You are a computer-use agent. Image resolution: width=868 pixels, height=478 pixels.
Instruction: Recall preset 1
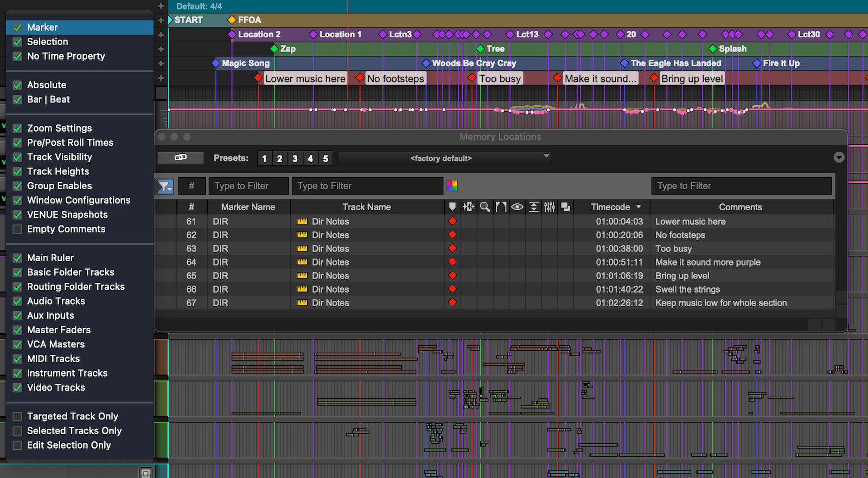click(264, 158)
